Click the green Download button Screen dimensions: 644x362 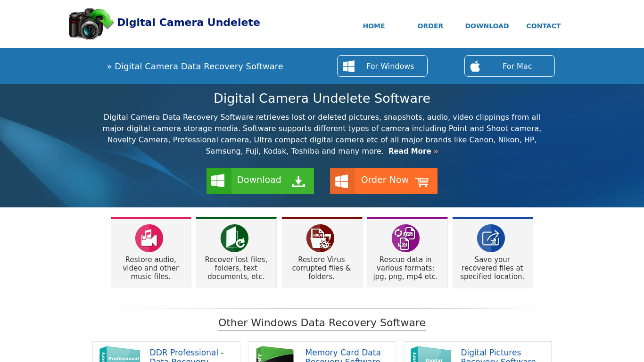[260, 181]
